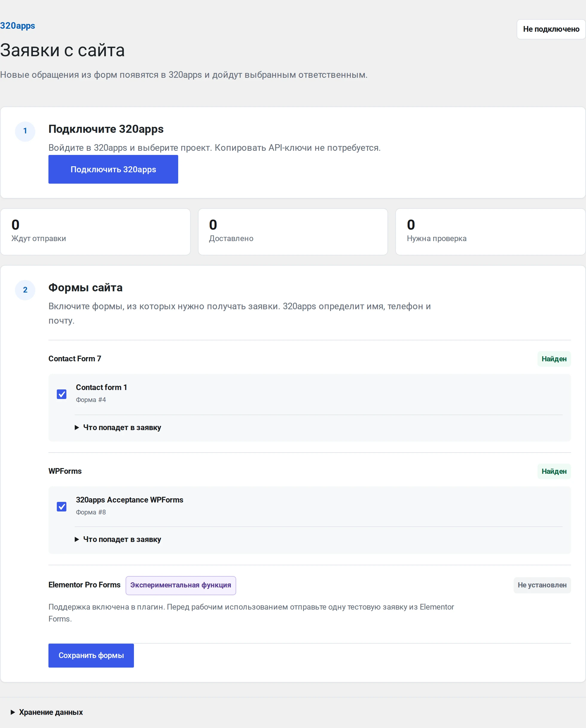Uncheck the Contact form 1 checkbox
Screen dimensions: 586x728
pyautogui.click(x=61, y=394)
